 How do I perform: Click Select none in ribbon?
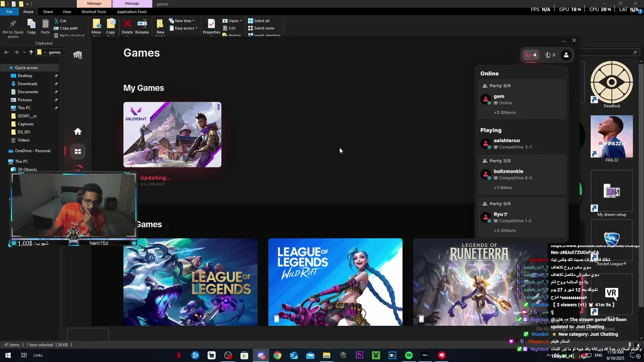point(261,28)
